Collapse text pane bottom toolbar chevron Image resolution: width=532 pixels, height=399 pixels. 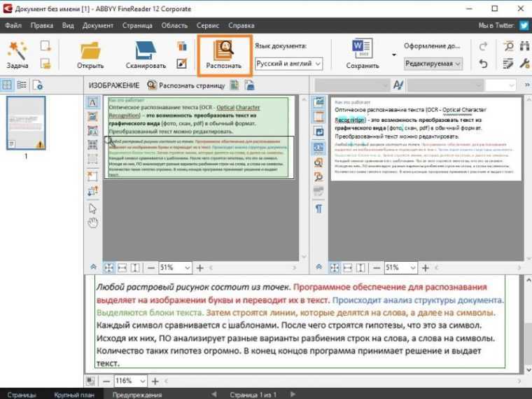tap(318, 267)
